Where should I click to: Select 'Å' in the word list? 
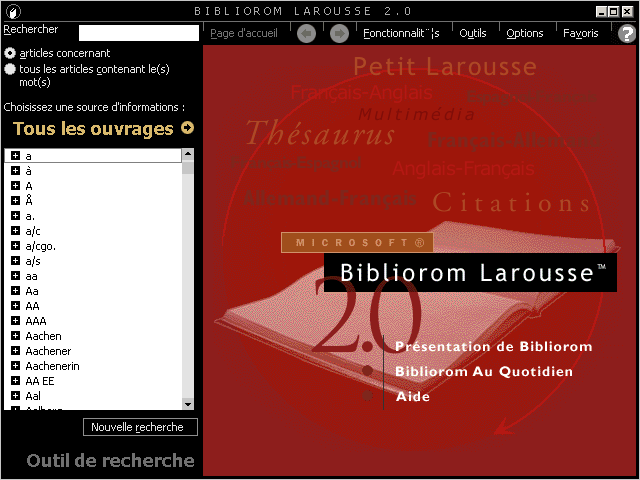(x=29, y=200)
